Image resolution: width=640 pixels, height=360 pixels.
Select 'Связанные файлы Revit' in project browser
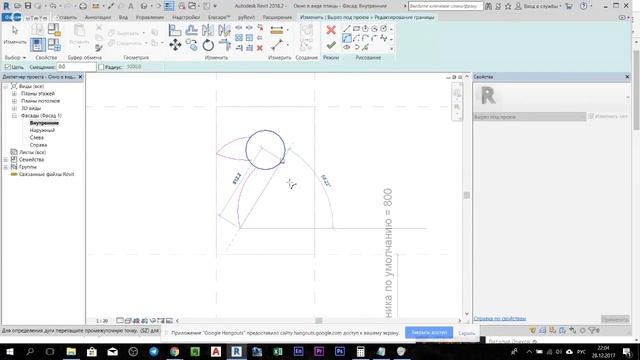[x=46, y=174]
